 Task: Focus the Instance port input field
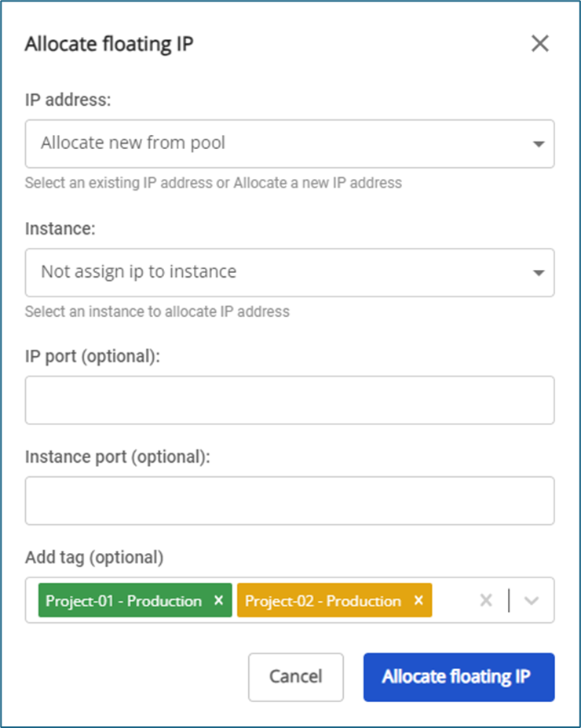[x=289, y=500]
